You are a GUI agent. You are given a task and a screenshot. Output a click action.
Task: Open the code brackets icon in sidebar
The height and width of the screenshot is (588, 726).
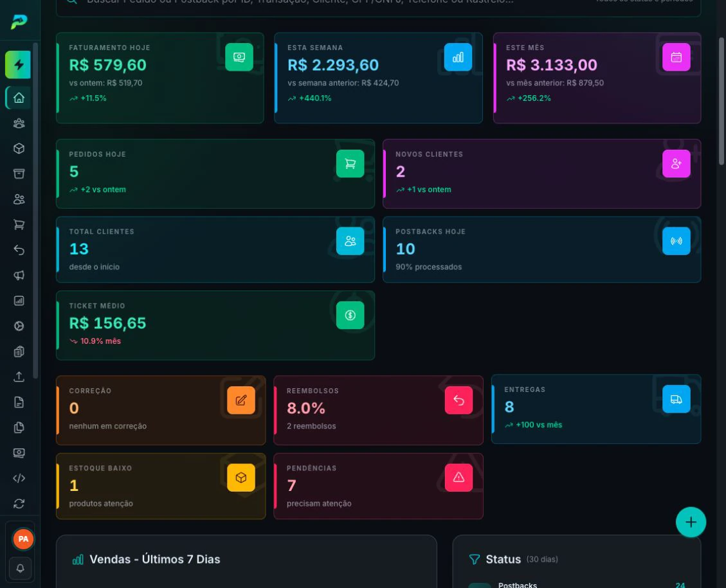19,478
